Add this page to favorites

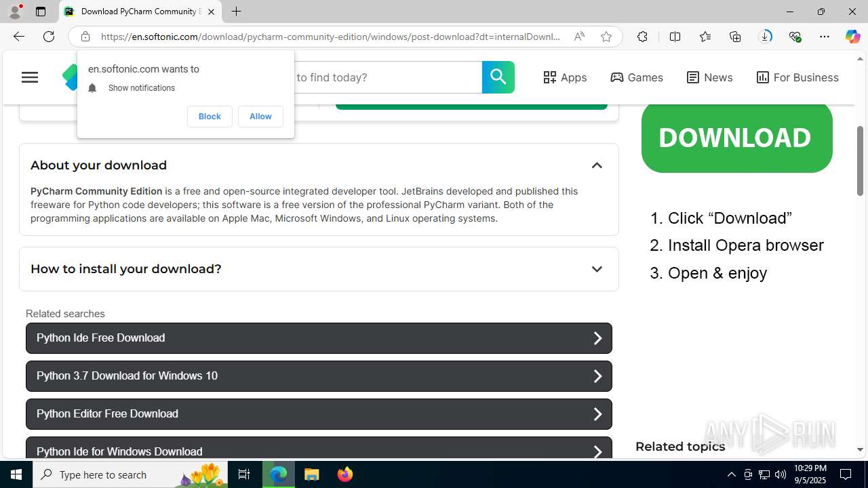[606, 37]
